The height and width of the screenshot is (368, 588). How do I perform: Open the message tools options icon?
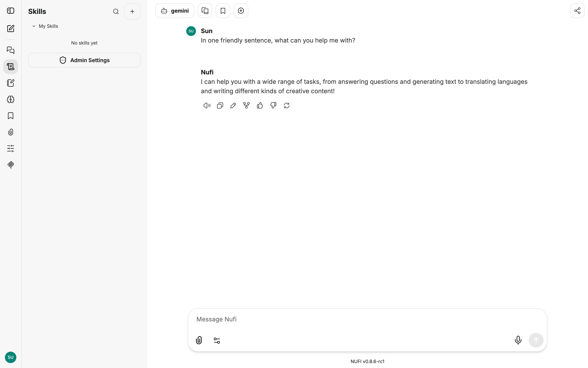click(x=217, y=340)
